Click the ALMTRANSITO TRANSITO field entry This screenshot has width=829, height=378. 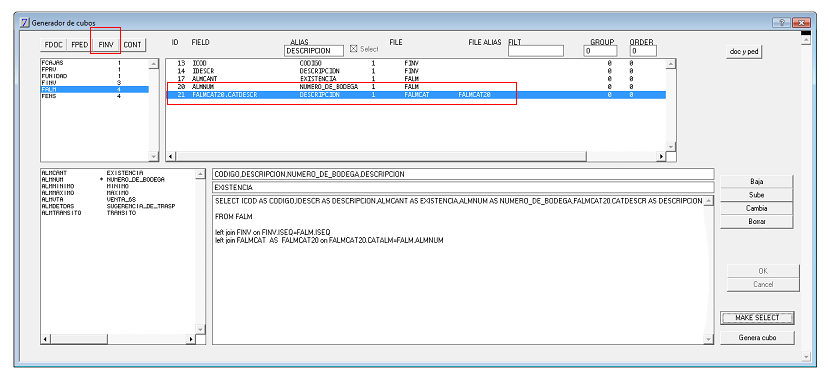click(x=118, y=213)
